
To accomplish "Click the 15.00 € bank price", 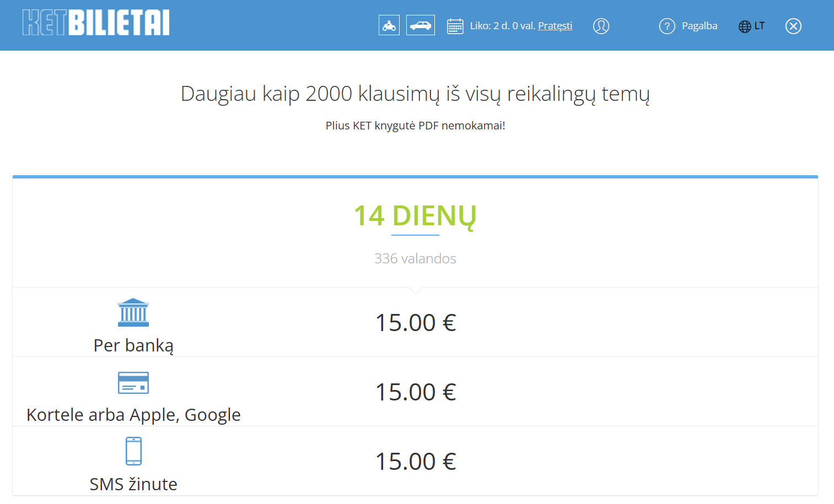I will (x=416, y=323).
